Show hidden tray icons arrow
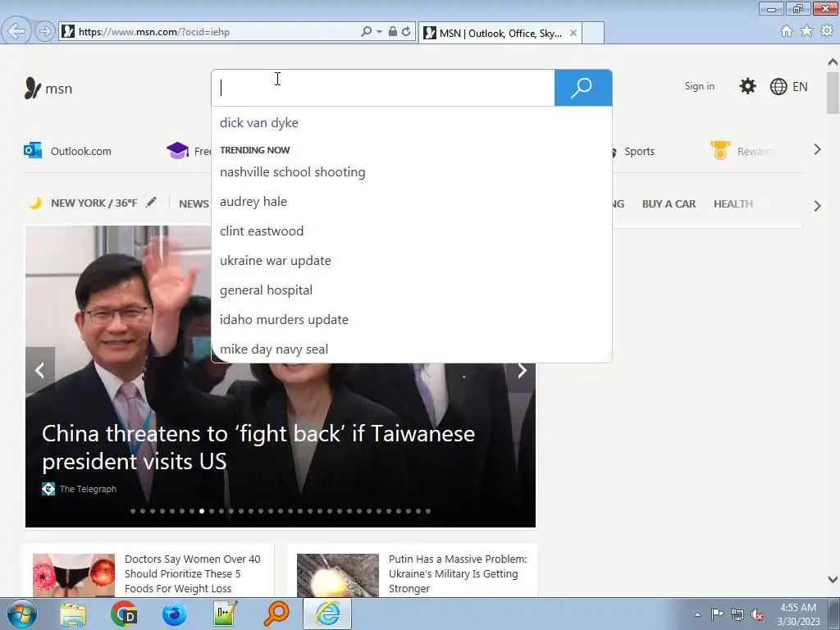The width and height of the screenshot is (840, 630). [697, 614]
